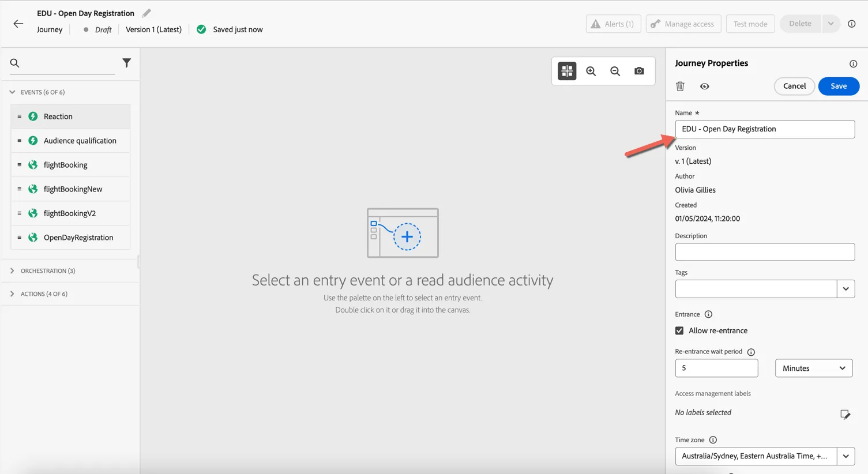Select the OpenDayRegistration event
The width and height of the screenshot is (868, 474).
(70, 238)
